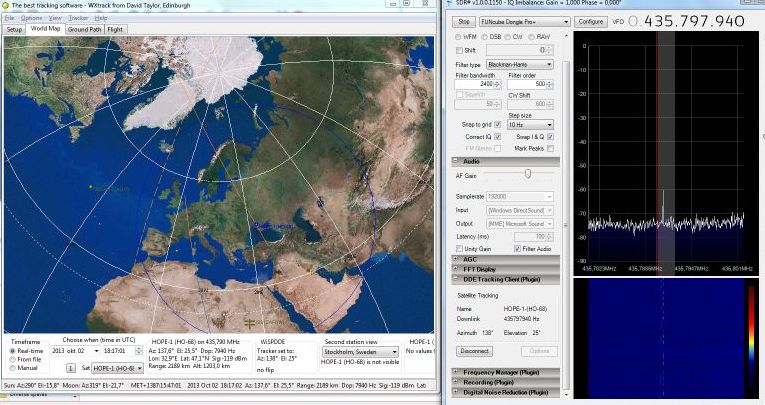Open the File menu in WXtrack
The width and height of the screenshot is (765, 405).
[10, 18]
